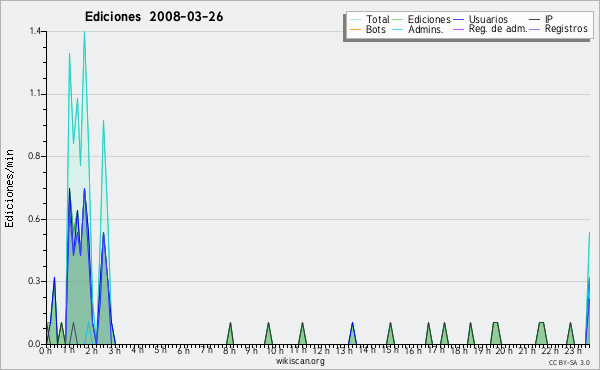Click the chart title Ediciones 2008-03-26
The height and width of the screenshot is (370, 600).
tap(154, 17)
